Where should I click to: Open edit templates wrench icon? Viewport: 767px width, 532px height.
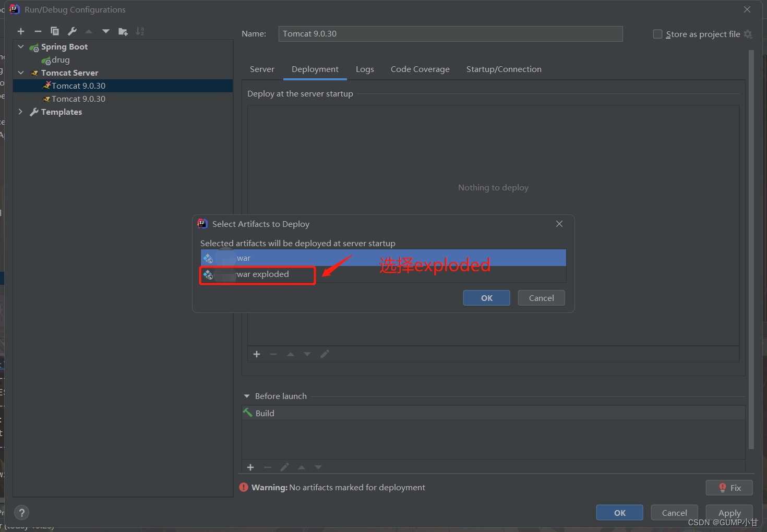(72, 31)
